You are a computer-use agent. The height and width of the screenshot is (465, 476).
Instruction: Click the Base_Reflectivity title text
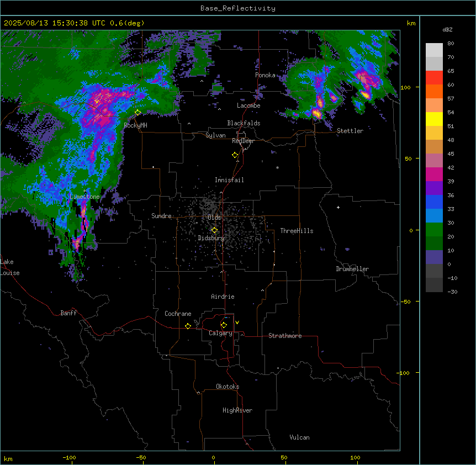click(238, 8)
